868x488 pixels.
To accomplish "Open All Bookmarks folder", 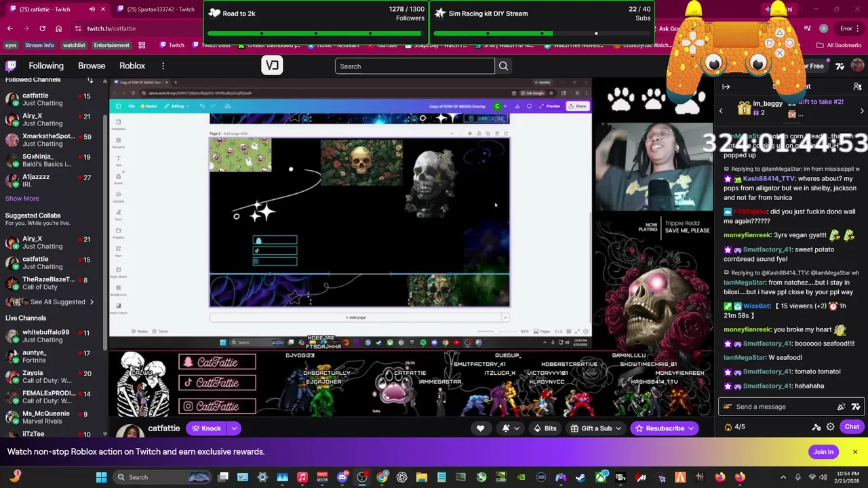I will (839, 45).
